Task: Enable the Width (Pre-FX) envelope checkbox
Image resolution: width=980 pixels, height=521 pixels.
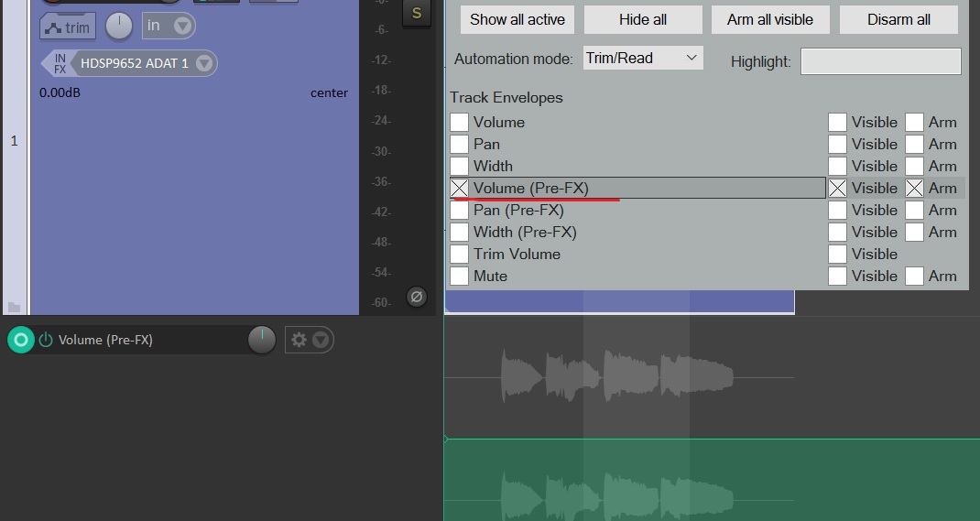Action: pos(460,233)
